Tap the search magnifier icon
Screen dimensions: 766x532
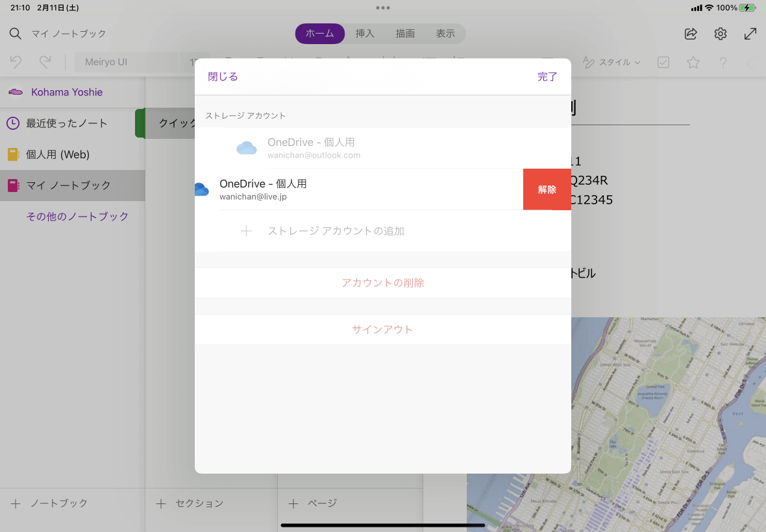coord(15,34)
